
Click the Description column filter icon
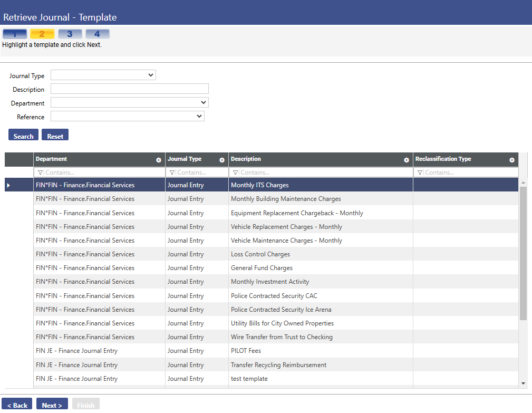click(235, 172)
